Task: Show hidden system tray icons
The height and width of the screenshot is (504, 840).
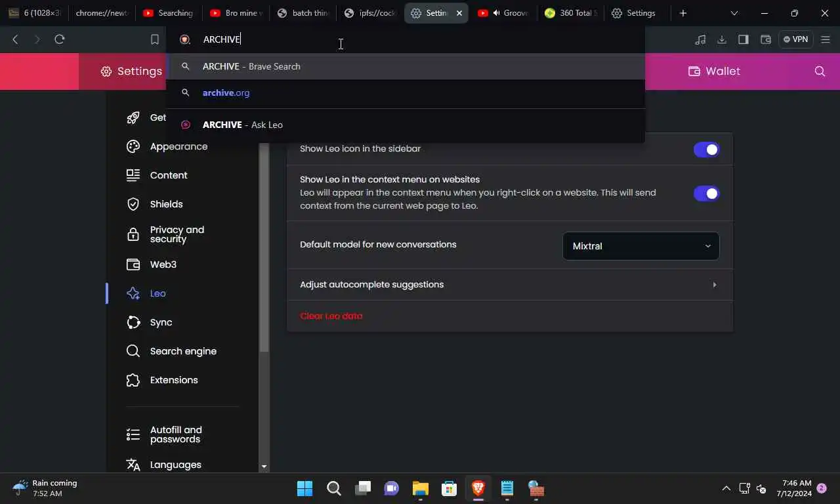Action: point(726,488)
